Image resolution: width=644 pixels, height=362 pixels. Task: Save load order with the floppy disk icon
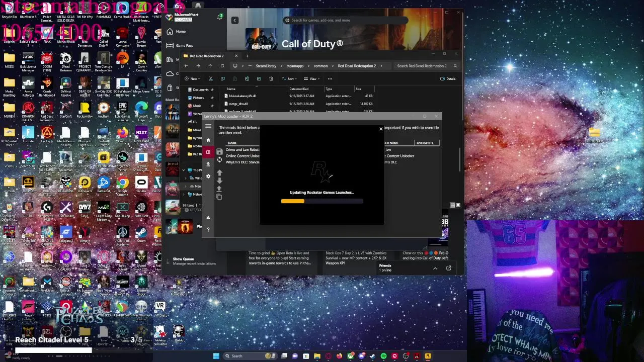click(219, 151)
